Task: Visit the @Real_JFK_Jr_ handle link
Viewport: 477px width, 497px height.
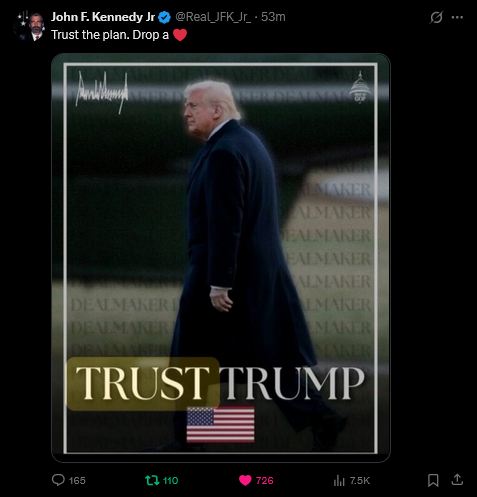Action: (213, 17)
